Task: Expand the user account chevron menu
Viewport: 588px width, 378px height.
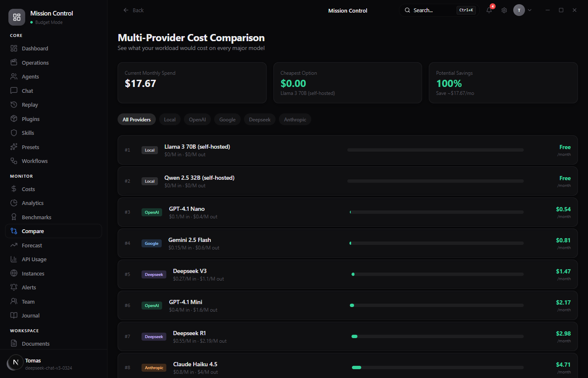Action: point(530,10)
